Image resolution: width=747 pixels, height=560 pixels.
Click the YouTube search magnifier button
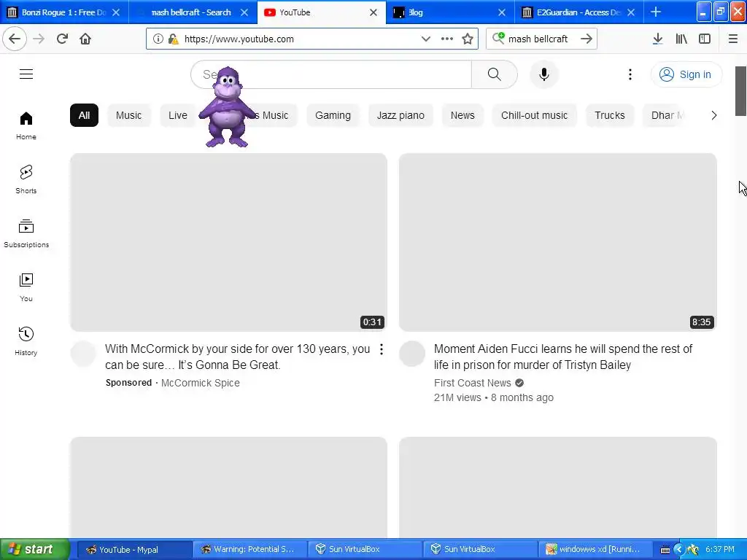pos(495,74)
